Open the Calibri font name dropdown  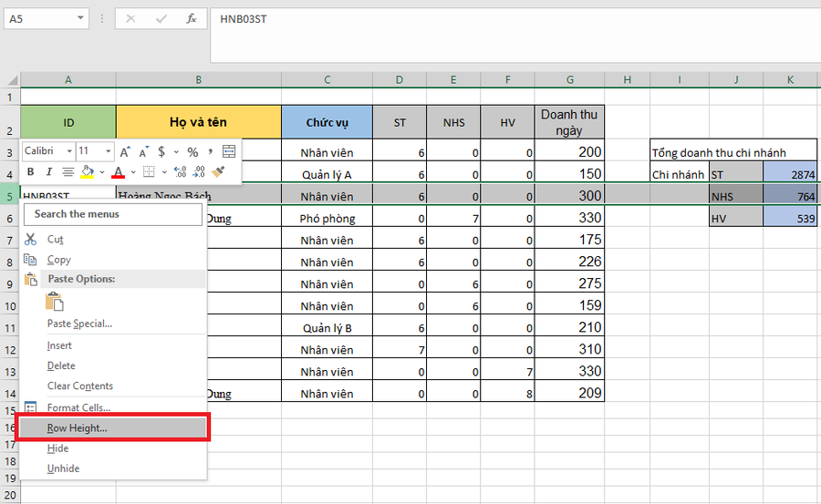69,151
